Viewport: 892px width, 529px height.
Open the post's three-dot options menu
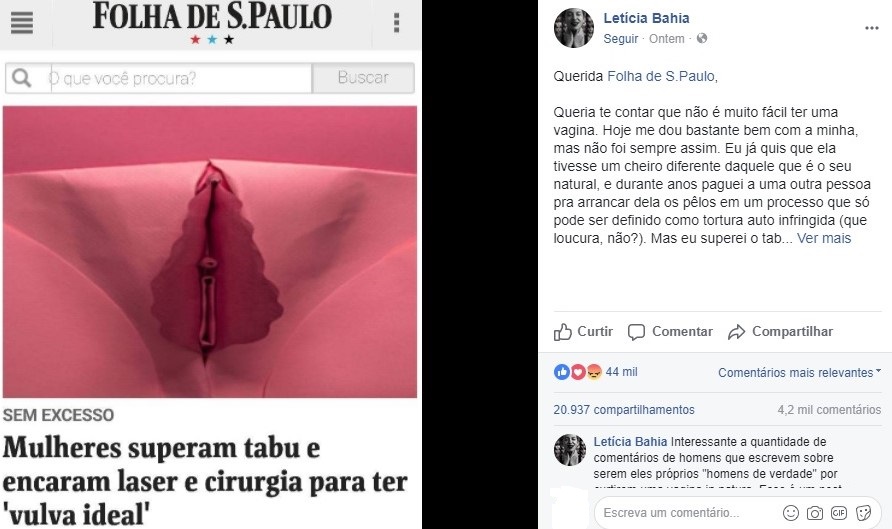(872, 28)
